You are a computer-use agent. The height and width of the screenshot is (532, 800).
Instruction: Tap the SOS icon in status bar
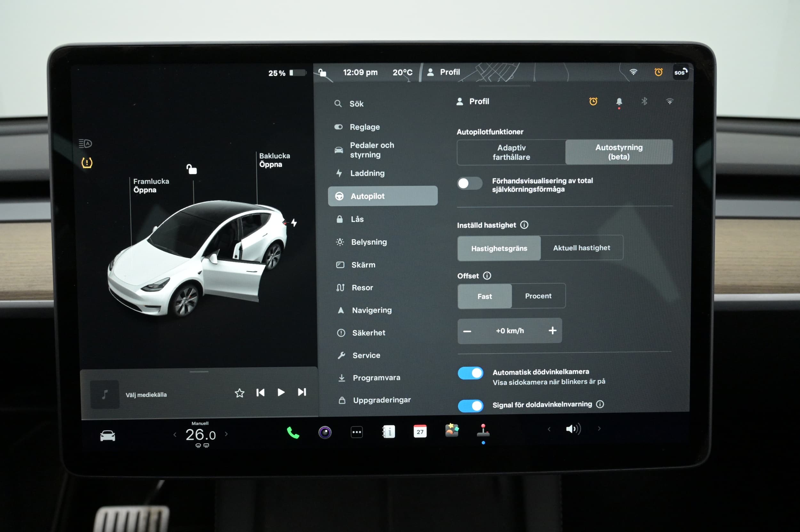[x=681, y=72]
